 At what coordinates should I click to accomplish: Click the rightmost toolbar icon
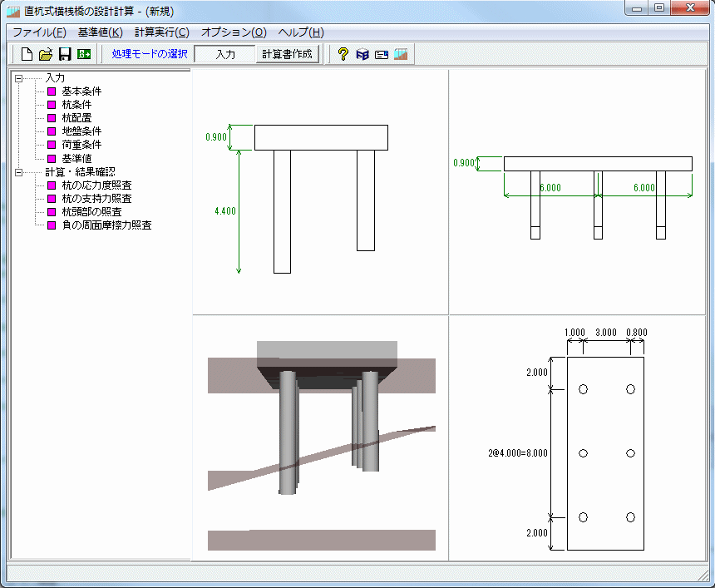[402, 55]
